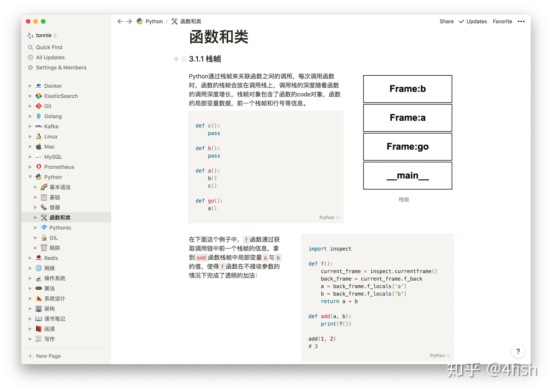Click the Kafka page icon
Screen dimensions: 552x392
[x=39, y=126]
